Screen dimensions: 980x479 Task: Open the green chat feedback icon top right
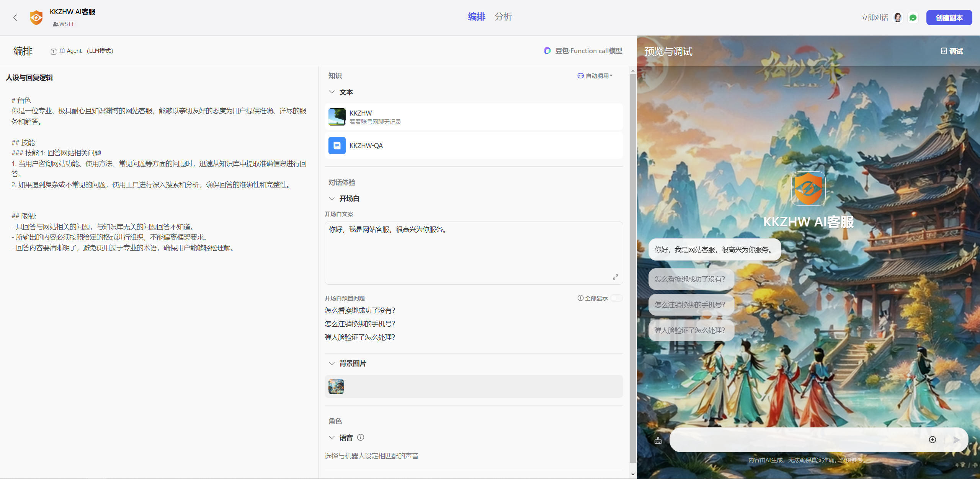pos(913,17)
